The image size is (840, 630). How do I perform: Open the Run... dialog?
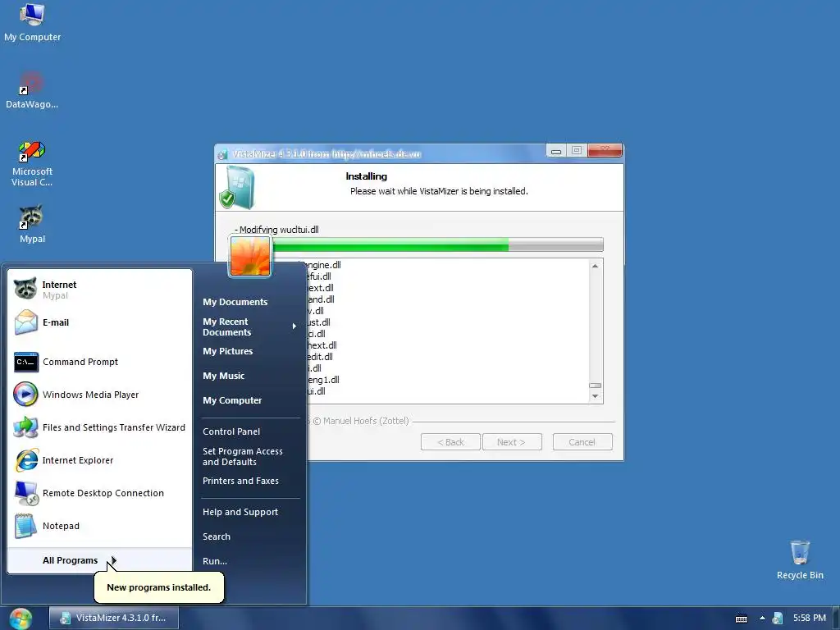point(215,561)
